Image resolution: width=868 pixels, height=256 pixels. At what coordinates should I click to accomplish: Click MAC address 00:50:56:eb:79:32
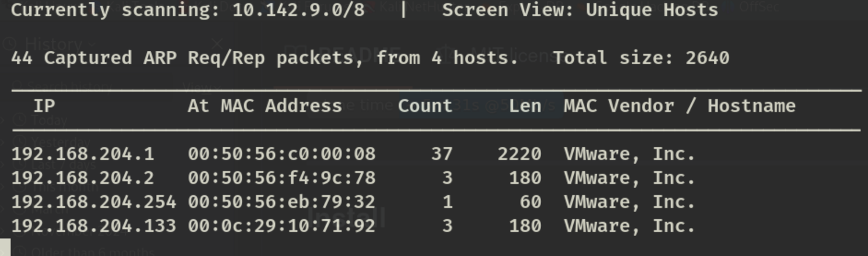pyautogui.click(x=281, y=202)
